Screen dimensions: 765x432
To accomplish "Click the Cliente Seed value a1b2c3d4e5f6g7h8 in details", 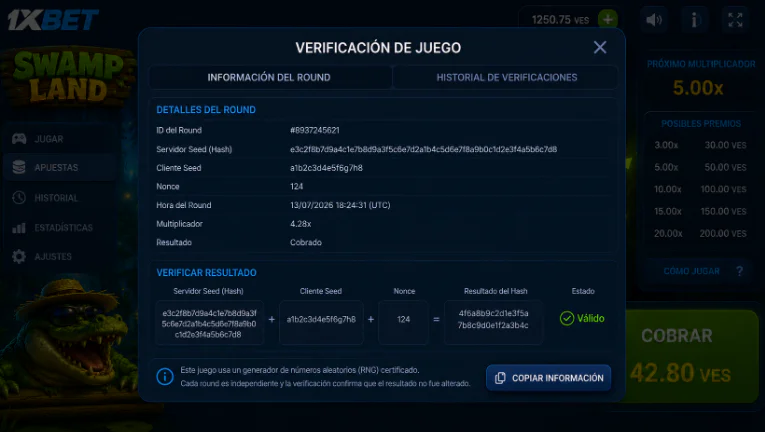I will pos(326,167).
